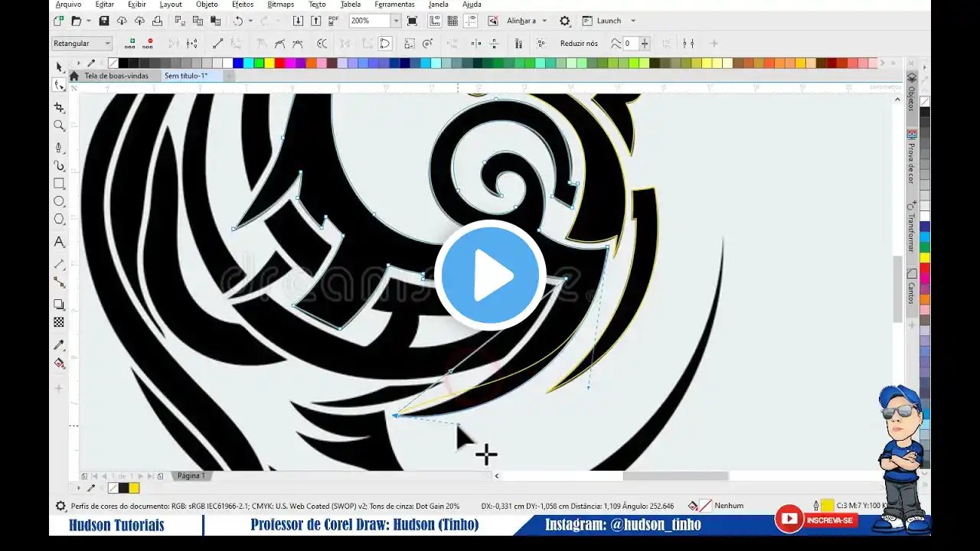The image size is (980, 551).
Task: Expand the Undo history dropdown arrow
Action: coord(250,21)
